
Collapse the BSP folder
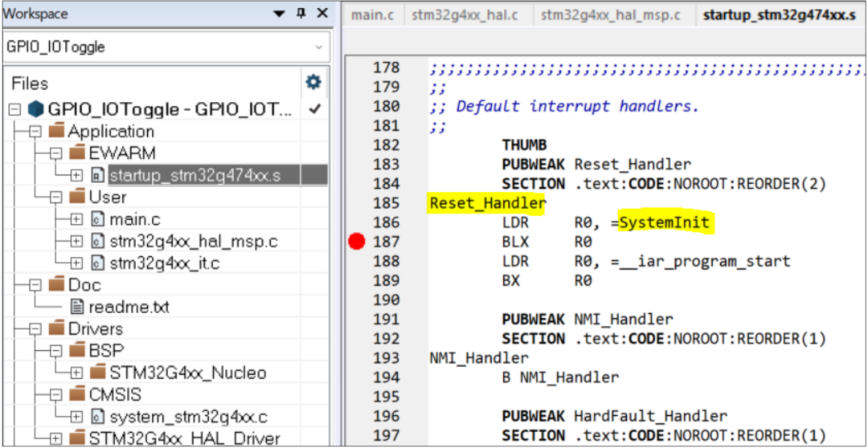56,351
